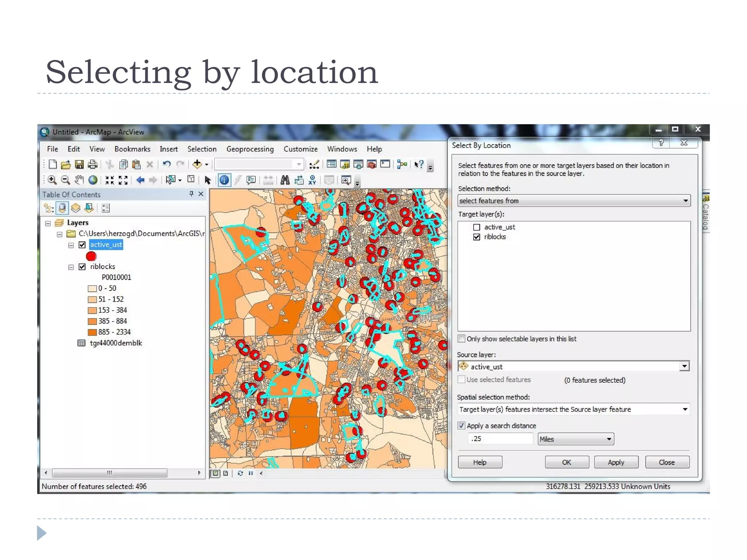Collapse the active_ust layer legend
The height and width of the screenshot is (560, 747).
(x=71, y=245)
